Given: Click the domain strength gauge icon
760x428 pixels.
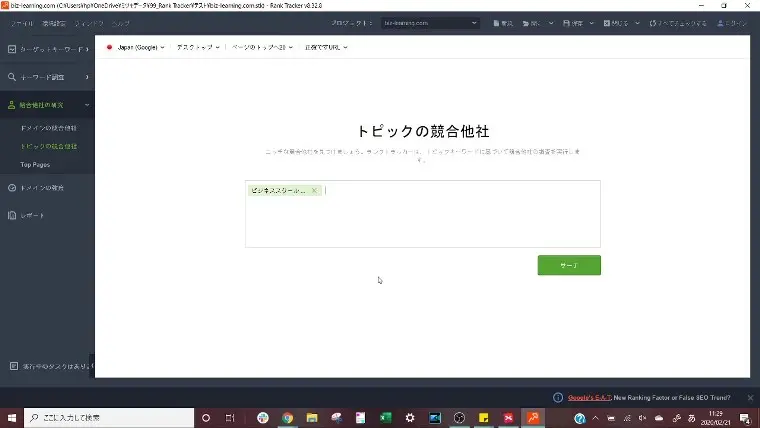Looking at the screenshot, I should tap(11, 188).
